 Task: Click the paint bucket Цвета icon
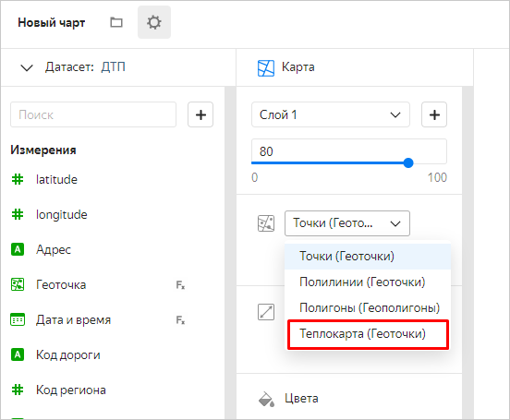point(266,399)
